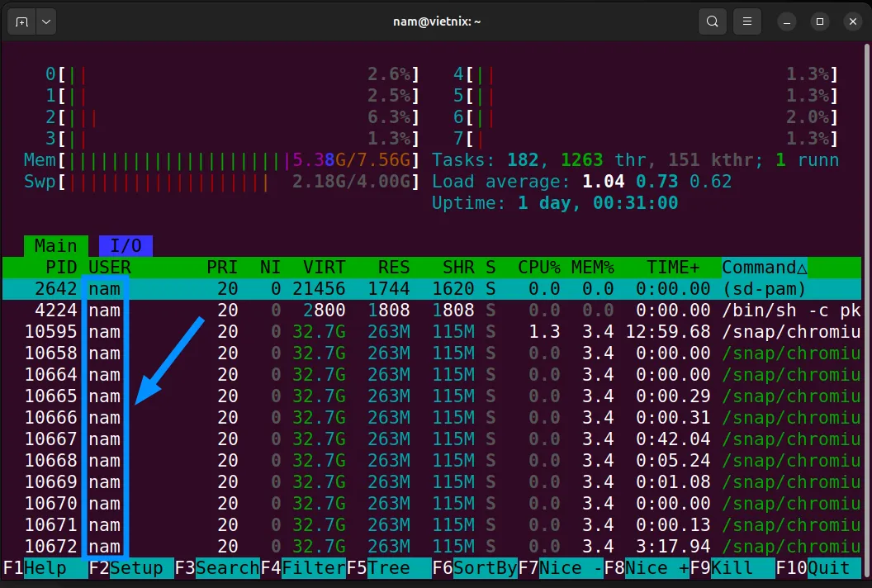This screenshot has height=588, width=872.
Task: Click F9 Kill in function bar
Action: tap(732, 568)
